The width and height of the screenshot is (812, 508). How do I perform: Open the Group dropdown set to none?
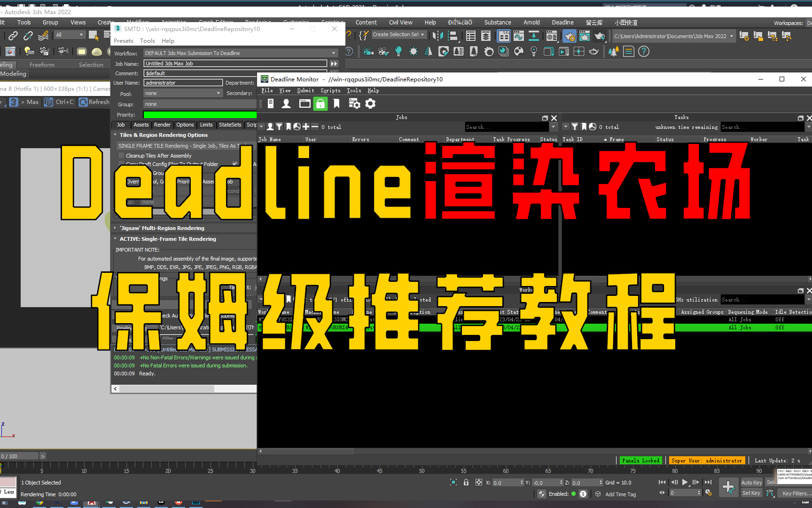coord(200,104)
